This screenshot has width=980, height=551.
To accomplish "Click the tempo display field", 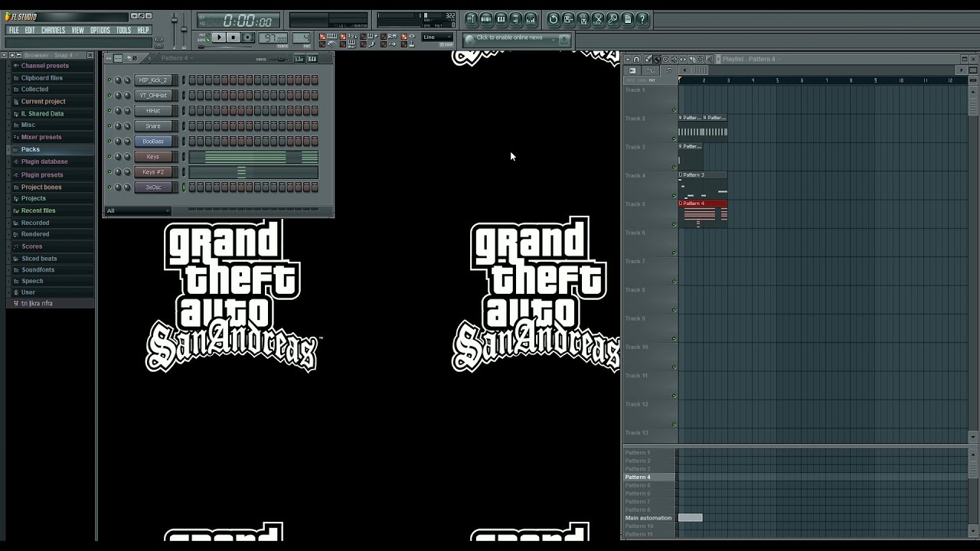I will 273,38.
